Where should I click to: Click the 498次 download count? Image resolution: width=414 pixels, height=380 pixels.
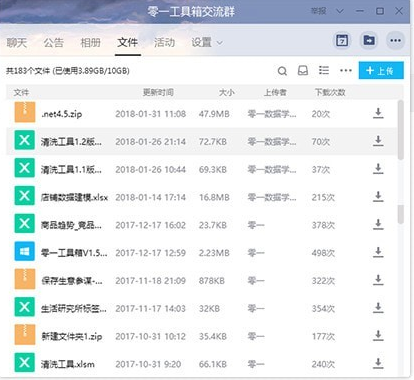tap(323, 253)
